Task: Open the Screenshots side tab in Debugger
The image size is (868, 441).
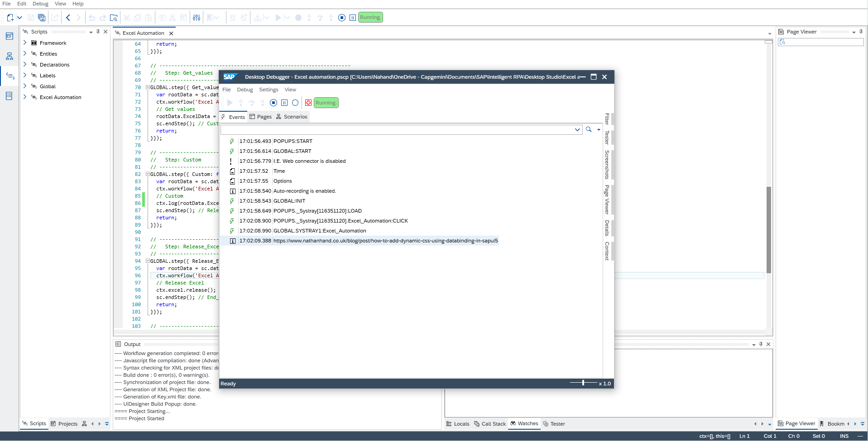Action: (607, 165)
